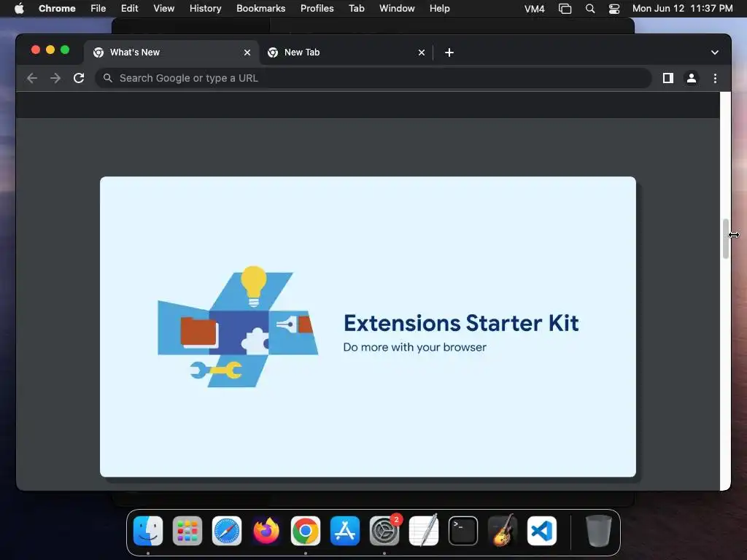Click the VM4 menu bar item
Image resolution: width=747 pixels, height=560 pixels.
point(534,9)
